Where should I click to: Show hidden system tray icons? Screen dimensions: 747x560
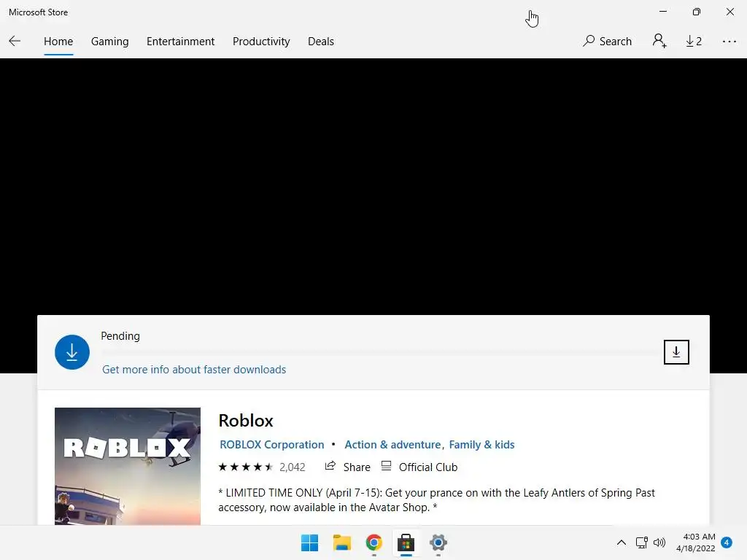(x=622, y=542)
